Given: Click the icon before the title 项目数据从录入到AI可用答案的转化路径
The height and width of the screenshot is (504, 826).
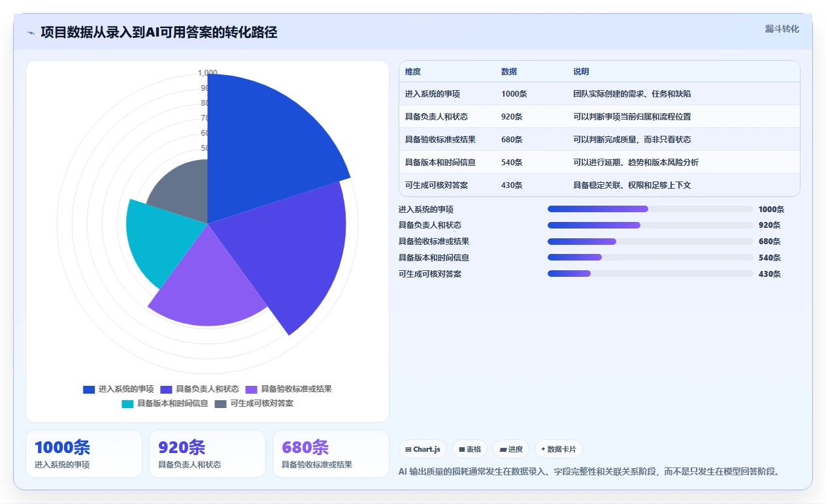Looking at the screenshot, I should click(x=31, y=32).
